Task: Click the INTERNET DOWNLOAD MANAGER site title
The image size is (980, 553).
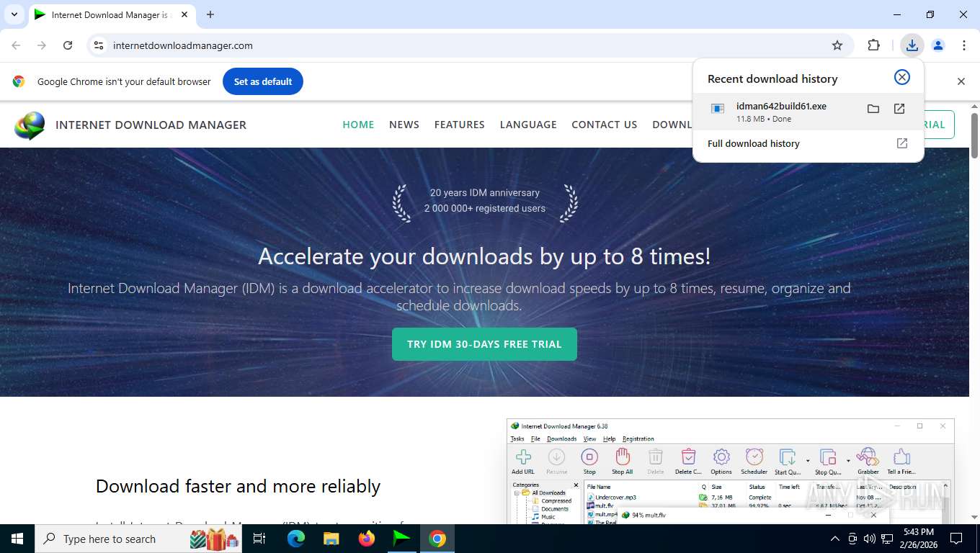Action: [x=151, y=125]
